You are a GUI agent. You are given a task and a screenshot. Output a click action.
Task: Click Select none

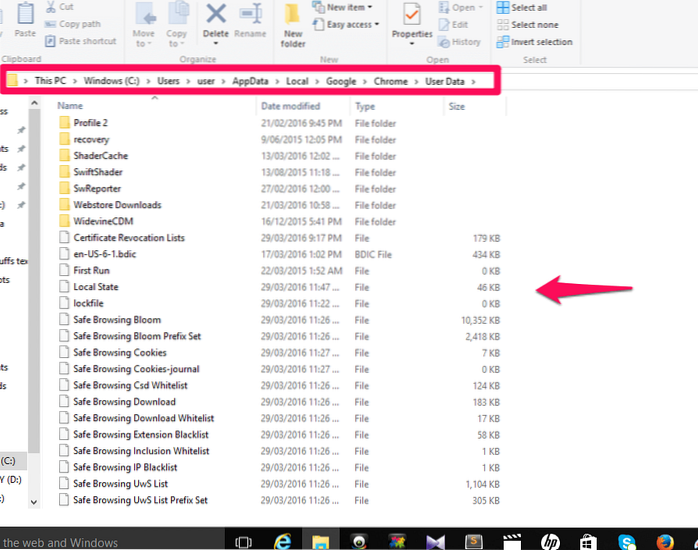(x=528, y=25)
